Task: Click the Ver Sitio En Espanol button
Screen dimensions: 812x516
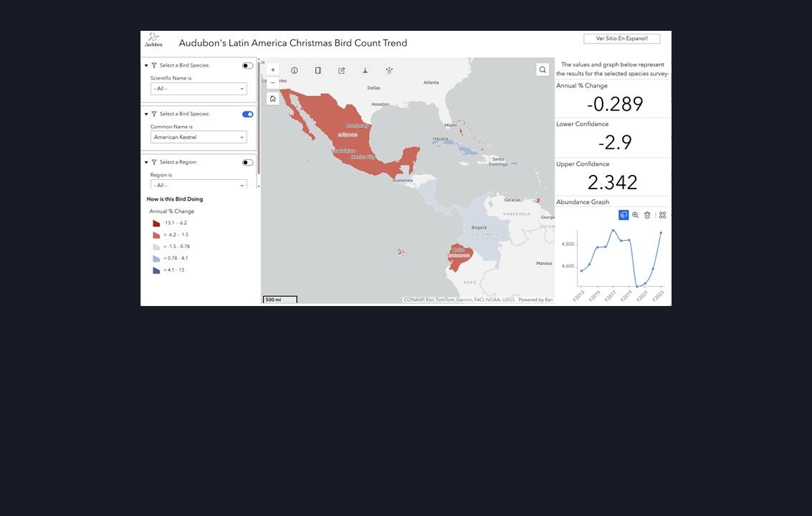Action: [x=621, y=39]
